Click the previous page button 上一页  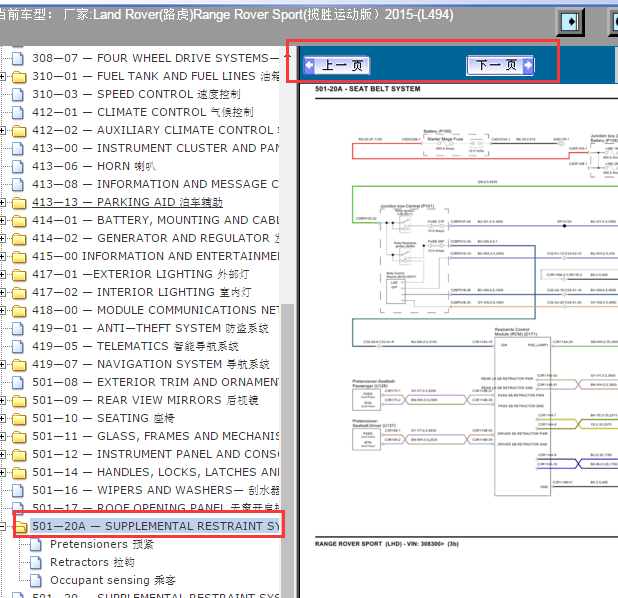click(337, 65)
